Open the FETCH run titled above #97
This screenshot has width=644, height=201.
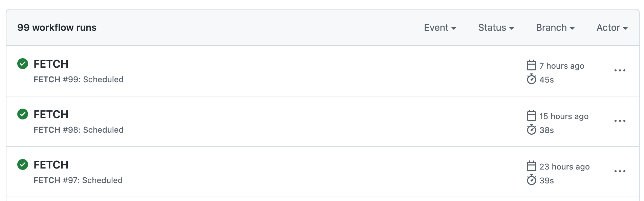click(51, 165)
